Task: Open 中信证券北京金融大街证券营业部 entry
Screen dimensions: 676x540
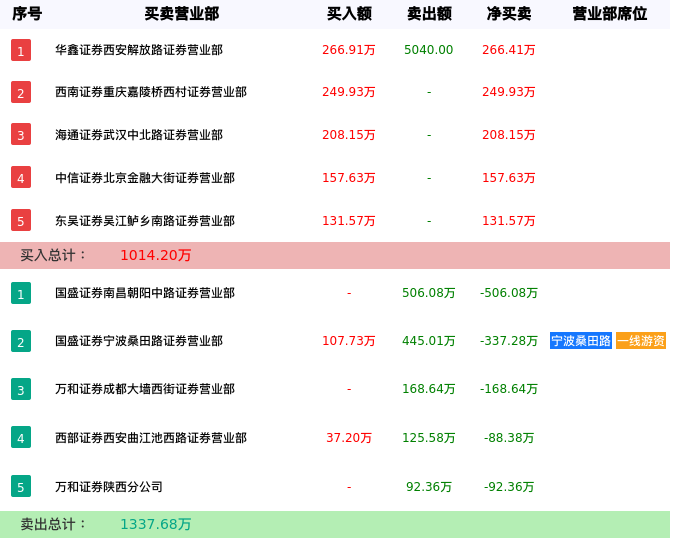Action: tap(145, 178)
